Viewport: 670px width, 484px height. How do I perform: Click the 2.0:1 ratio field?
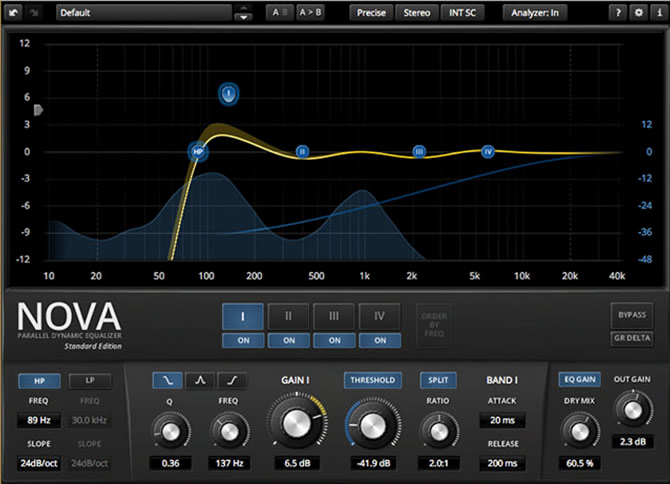point(439,463)
